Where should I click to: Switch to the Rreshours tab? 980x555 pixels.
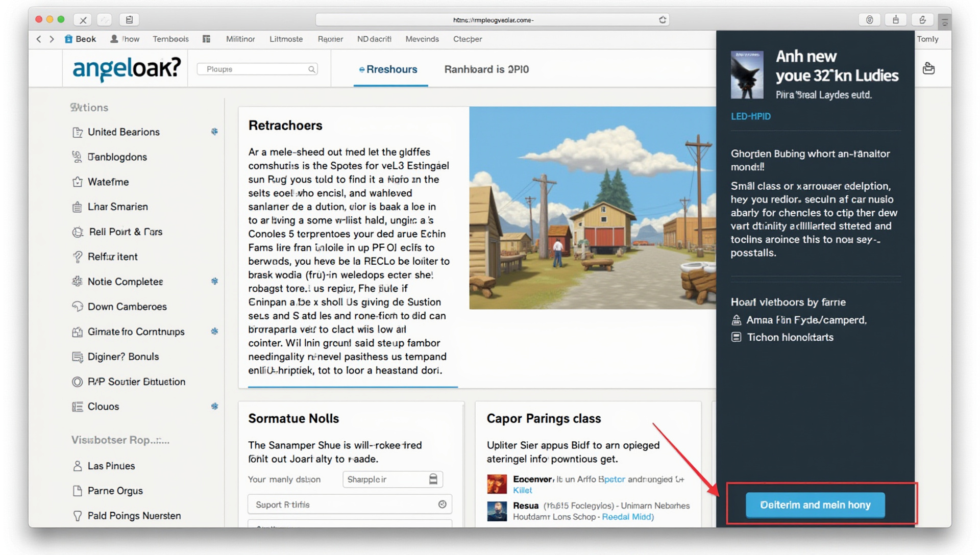[x=388, y=69]
